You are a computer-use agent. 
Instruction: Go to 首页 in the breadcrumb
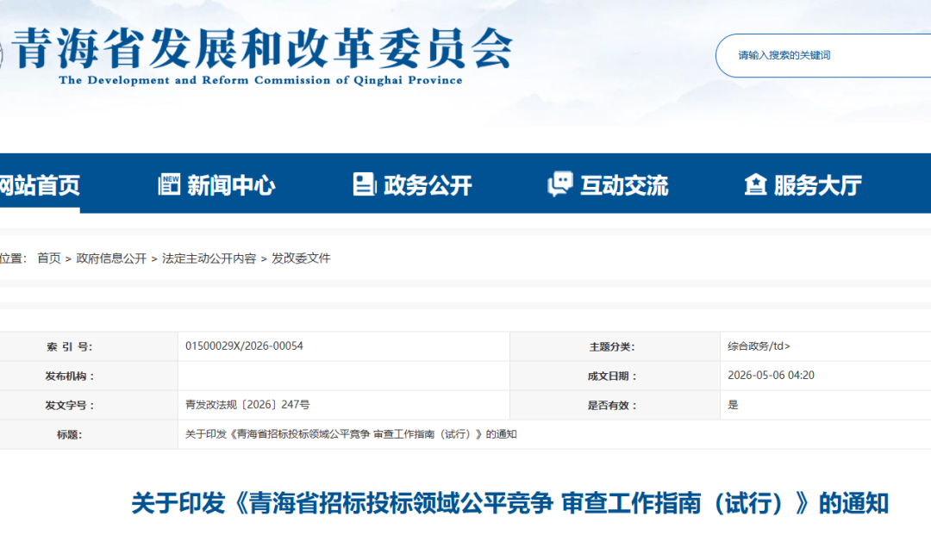coord(48,258)
